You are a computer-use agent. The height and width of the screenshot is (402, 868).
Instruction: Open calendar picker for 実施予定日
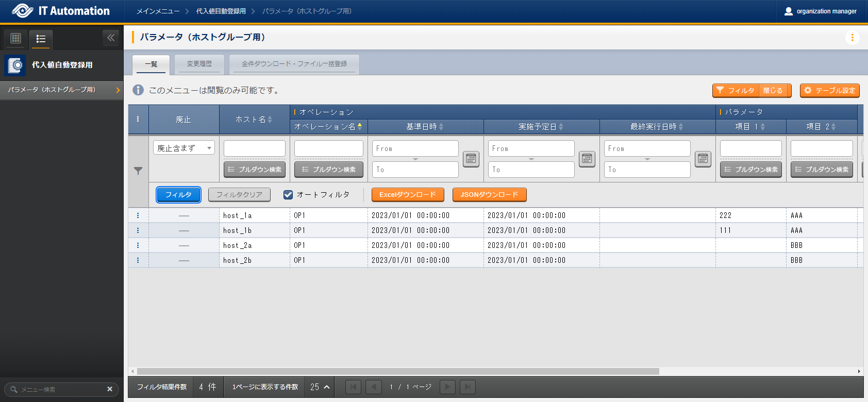587,159
